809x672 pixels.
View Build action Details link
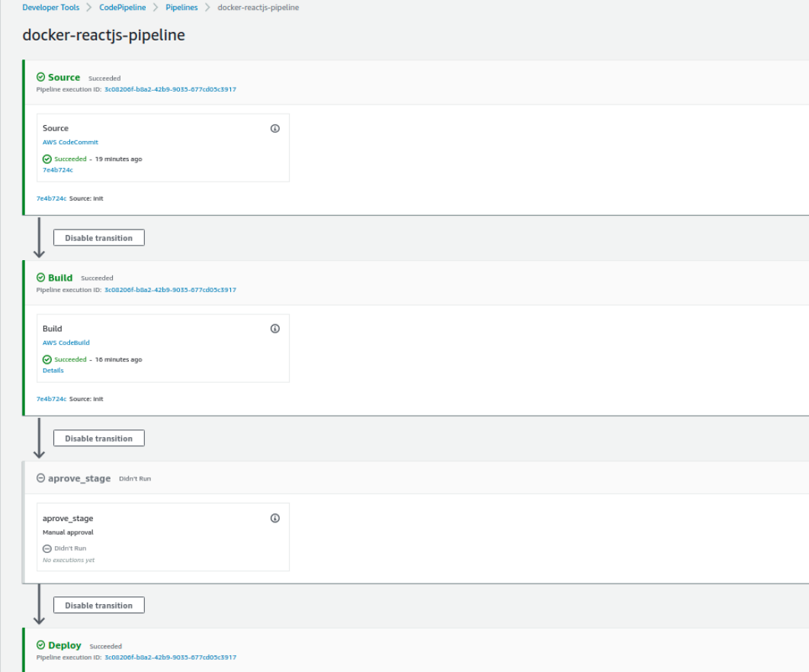53,371
